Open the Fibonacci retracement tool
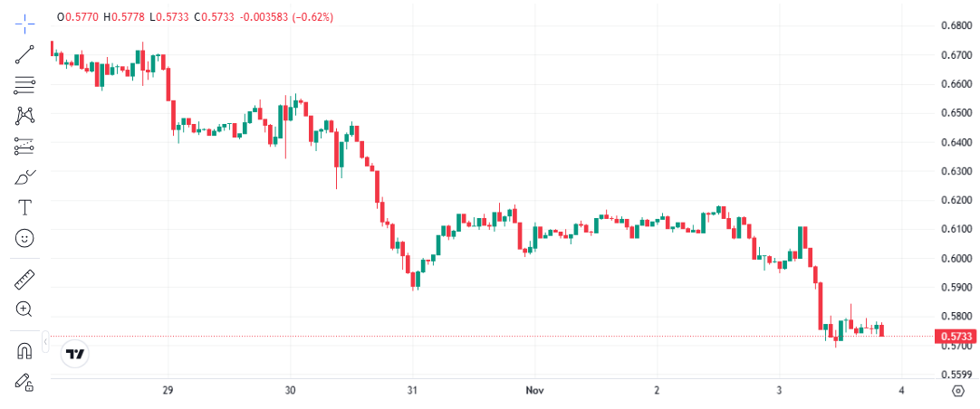 tap(24, 86)
